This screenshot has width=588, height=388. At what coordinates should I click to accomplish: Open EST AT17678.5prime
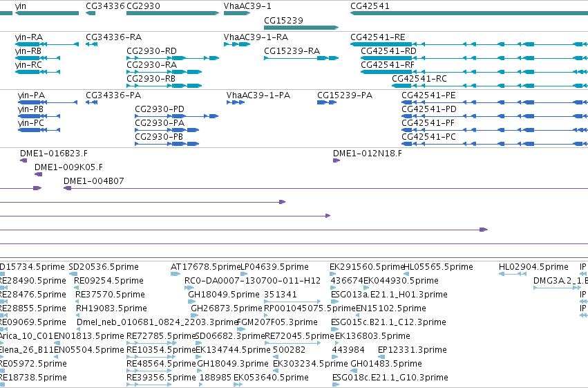coord(205,267)
